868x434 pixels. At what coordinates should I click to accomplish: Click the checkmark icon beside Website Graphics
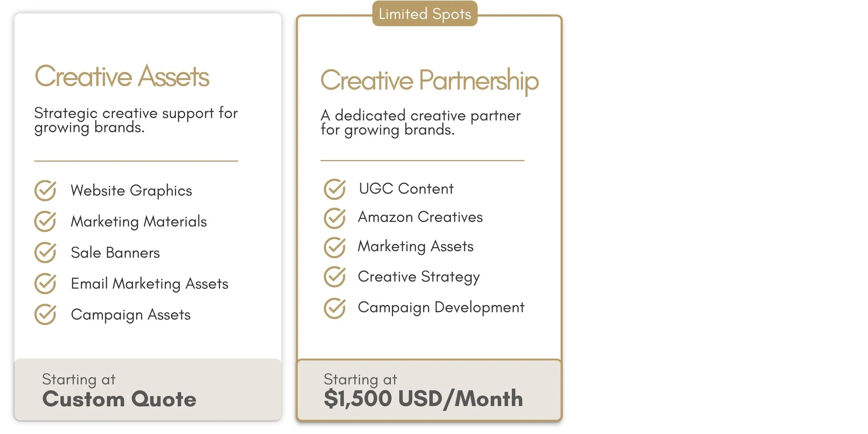point(45,190)
